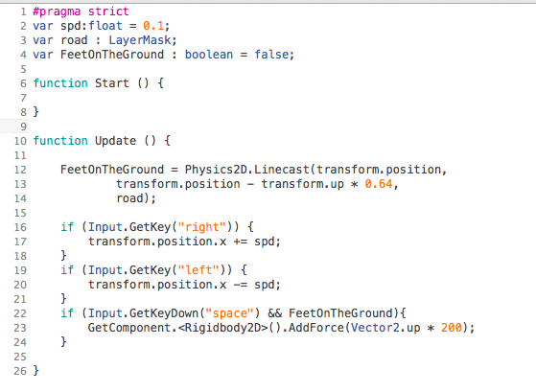Click the Update function name
This screenshot has width=536, height=392.
pos(115,141)
